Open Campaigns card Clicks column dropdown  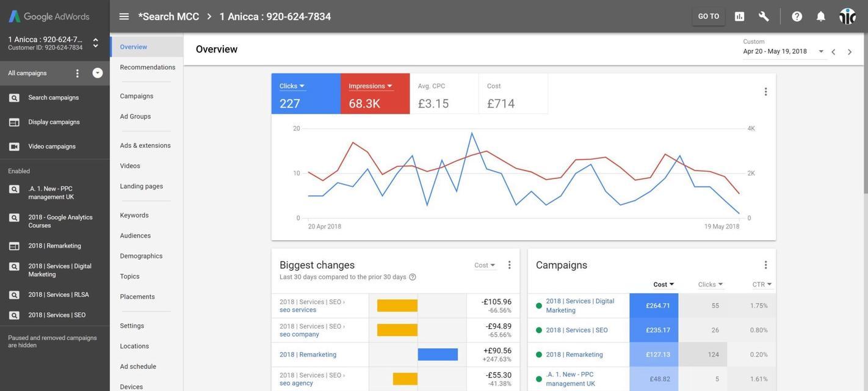coord(711,285)
